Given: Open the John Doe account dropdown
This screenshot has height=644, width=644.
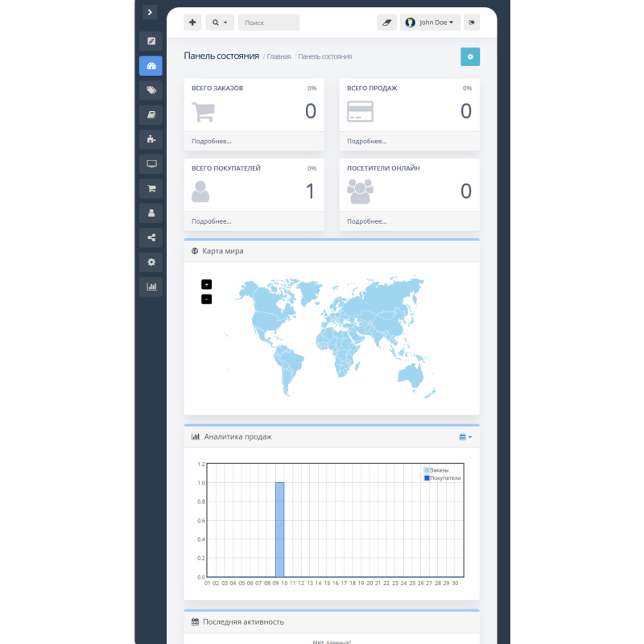Looking at the screenshot, I should (431, 22).
